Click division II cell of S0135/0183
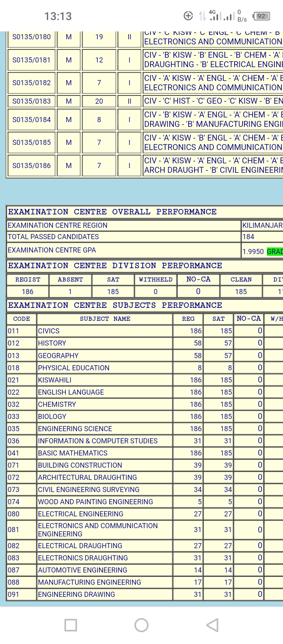 coord(129,101)
